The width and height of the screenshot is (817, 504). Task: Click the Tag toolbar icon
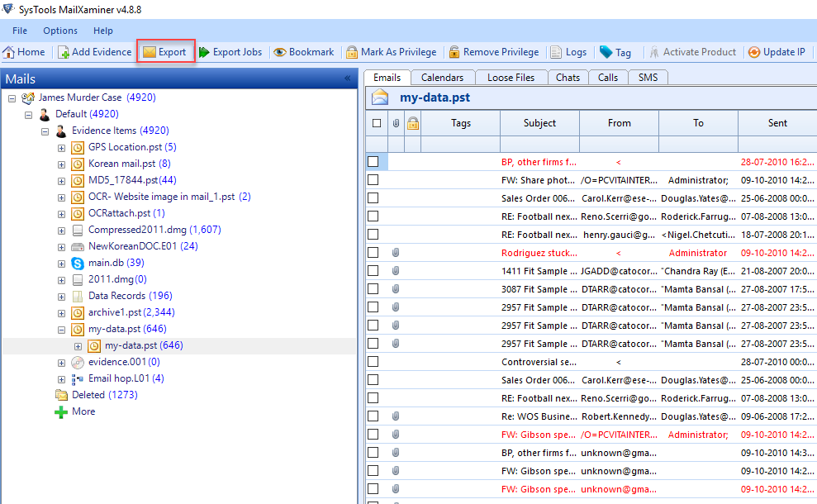click(x=606, y=52)
